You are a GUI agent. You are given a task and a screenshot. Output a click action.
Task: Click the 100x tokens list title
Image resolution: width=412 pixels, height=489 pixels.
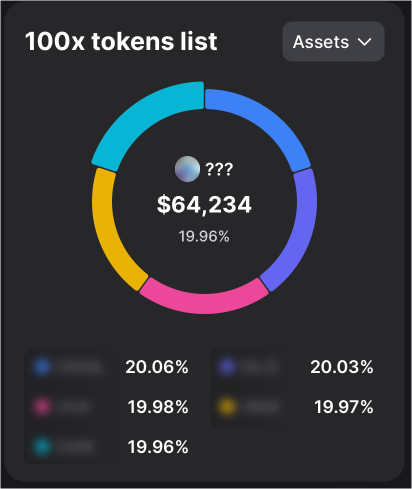point(121,41)
